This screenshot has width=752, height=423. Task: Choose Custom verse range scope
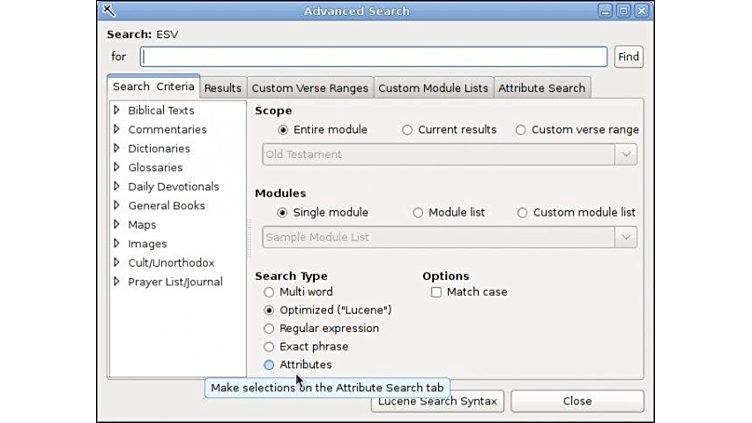pyautogui.click(x=521, y=130)
